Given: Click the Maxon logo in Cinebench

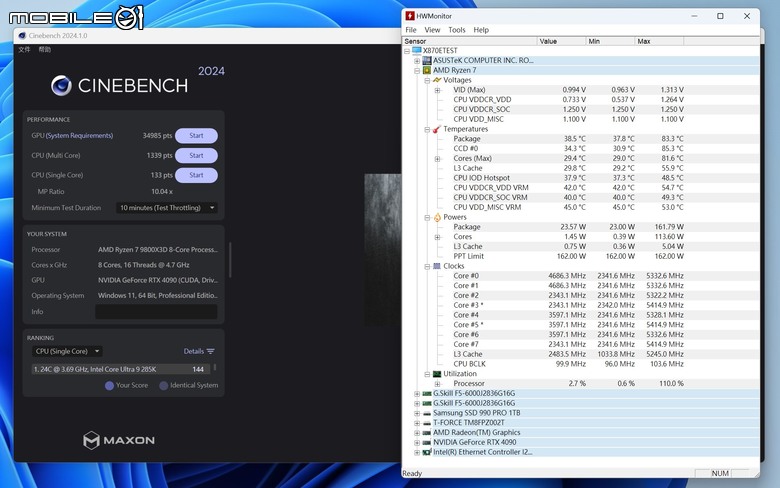Looking at the screenshot, I should (x=119, y=440).
